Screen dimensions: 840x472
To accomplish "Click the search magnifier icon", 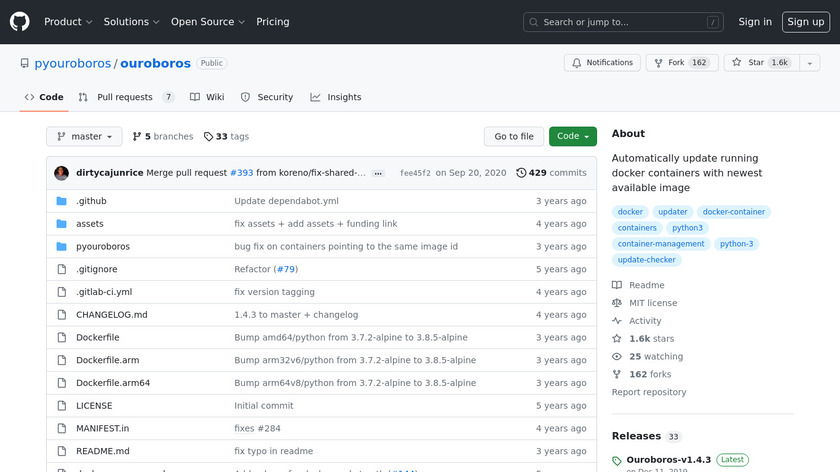I will coord(534,22).
